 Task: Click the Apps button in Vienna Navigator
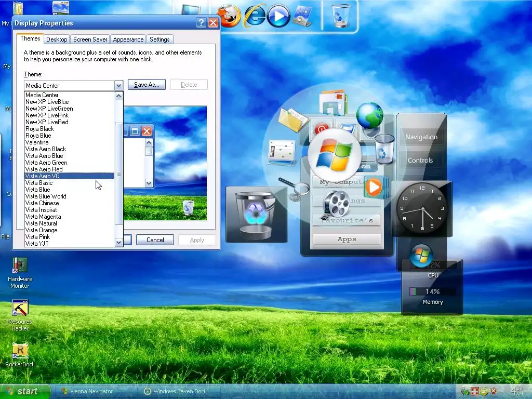coord(347,239)
